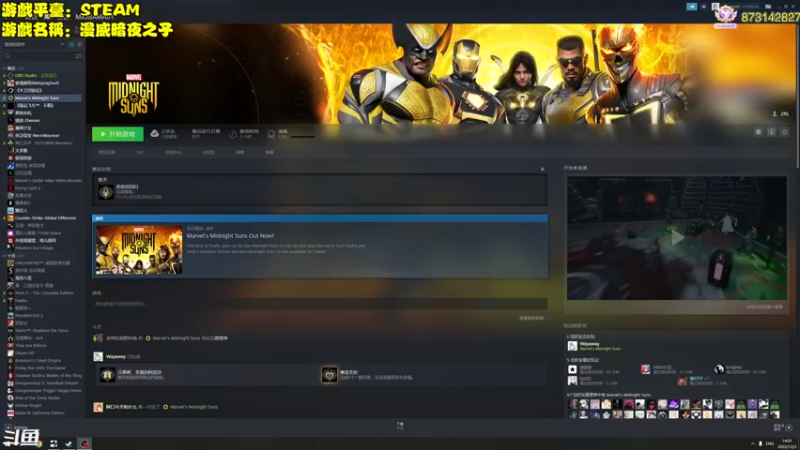800x450 pixels.
Task: Close the post-game summary panel
Action: point(542,169)
